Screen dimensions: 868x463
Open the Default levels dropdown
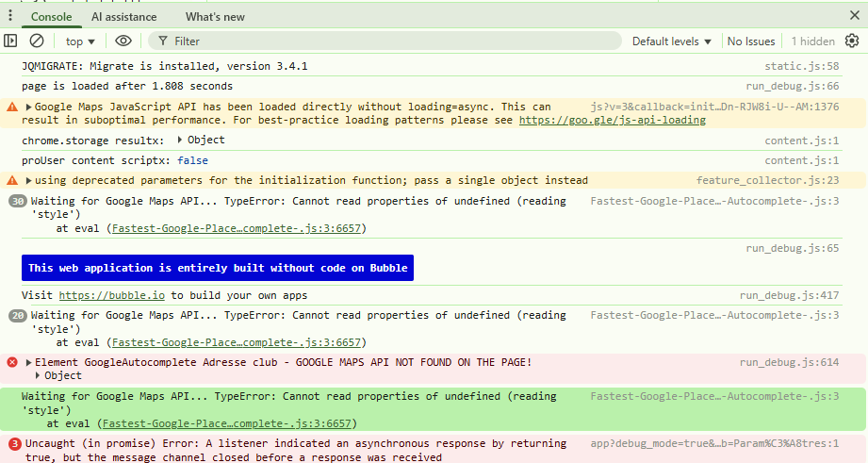click(x=672, y=41)
